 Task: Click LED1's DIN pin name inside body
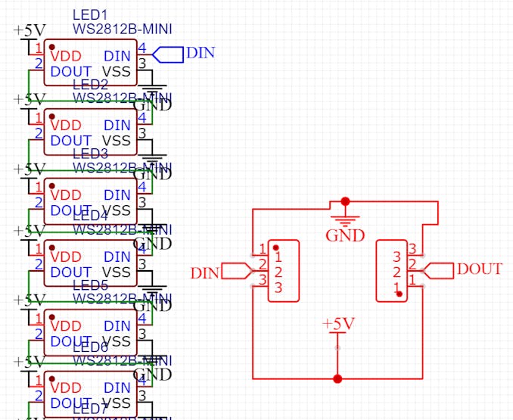coord(117,56)
